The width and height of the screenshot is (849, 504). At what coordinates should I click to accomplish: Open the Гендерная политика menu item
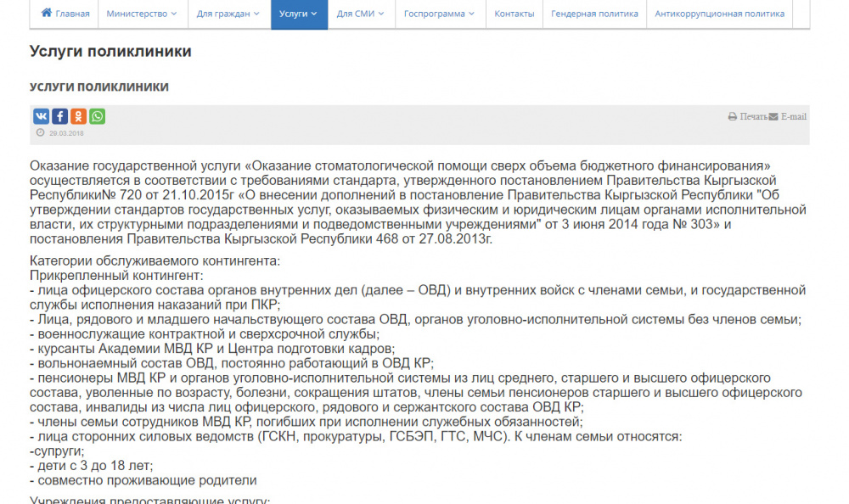coord(594,14)
